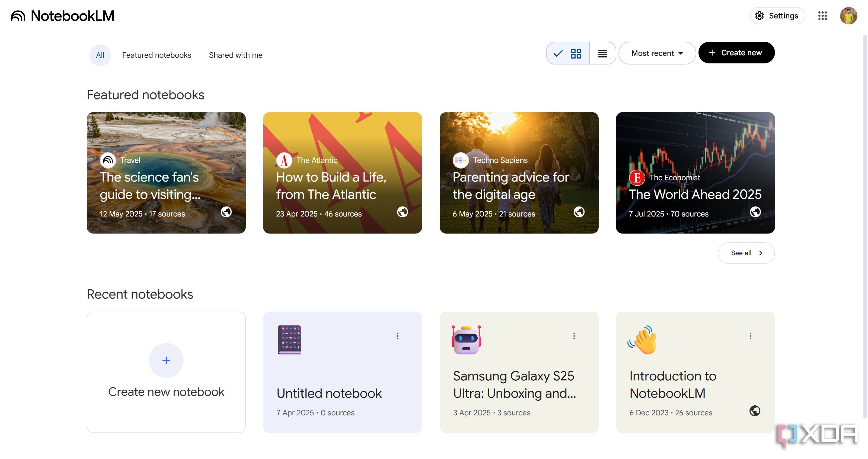Open Introduction to NotebookLM title
This screenshot has width=868, height=459.
(673, 385)
